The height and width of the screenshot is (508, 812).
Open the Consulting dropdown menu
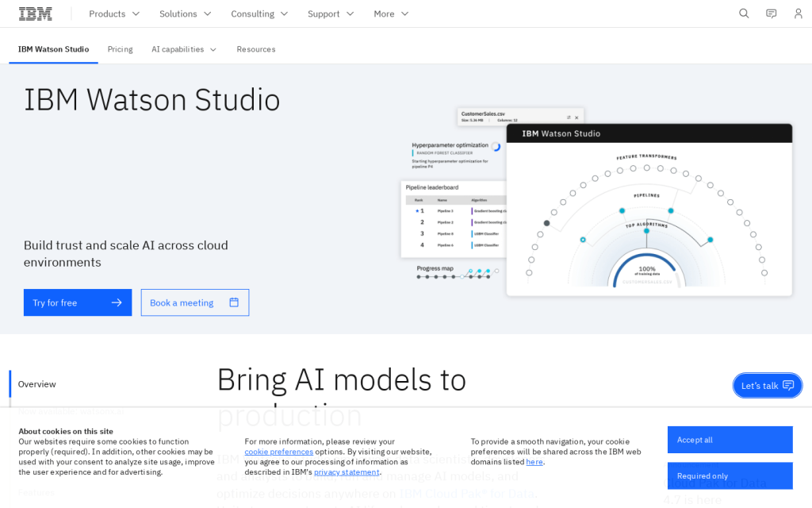point(259,13)
